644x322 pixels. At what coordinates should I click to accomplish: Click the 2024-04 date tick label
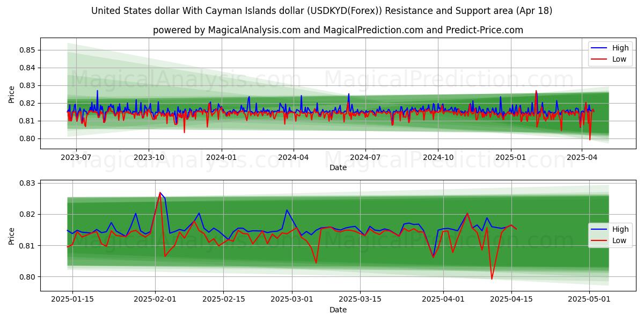tap(294, 157)
